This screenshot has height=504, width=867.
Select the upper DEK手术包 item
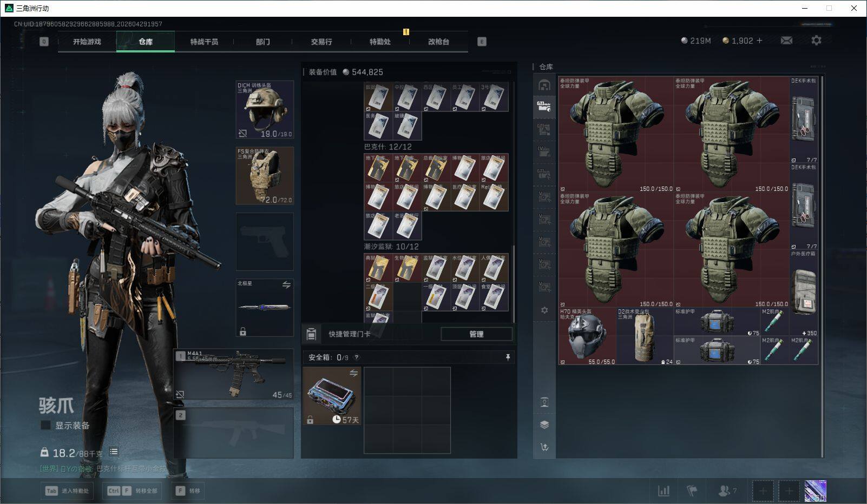click(804, 120)
